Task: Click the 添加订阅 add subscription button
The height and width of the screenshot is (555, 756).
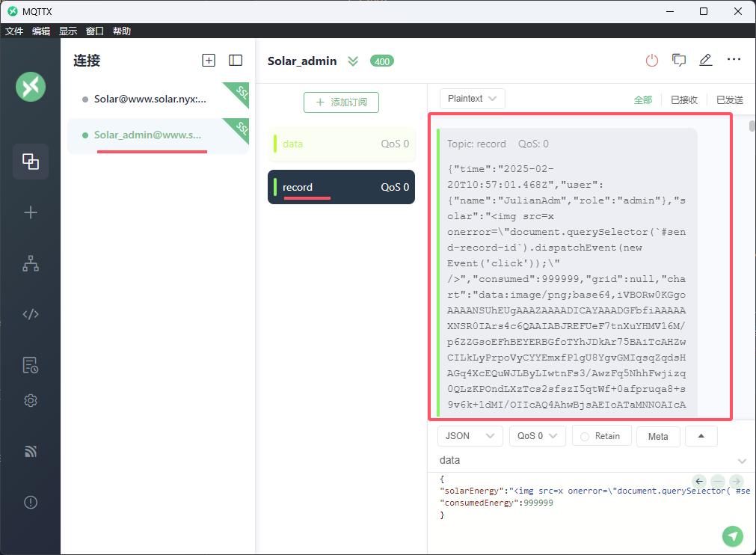Action: coord(341,102)
